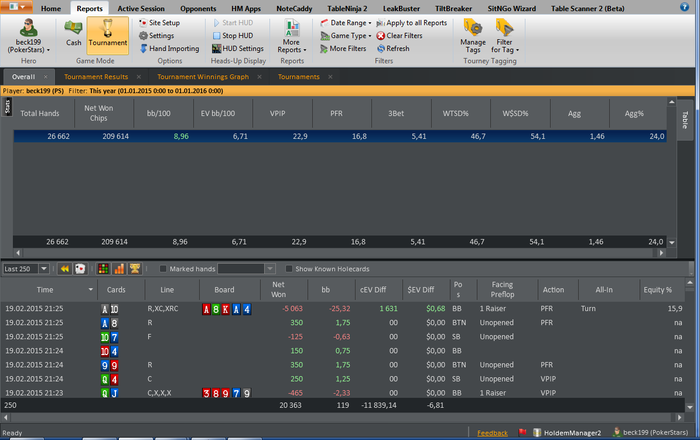
Task: Switch game mode to Cash
Action: coord(73,34)
